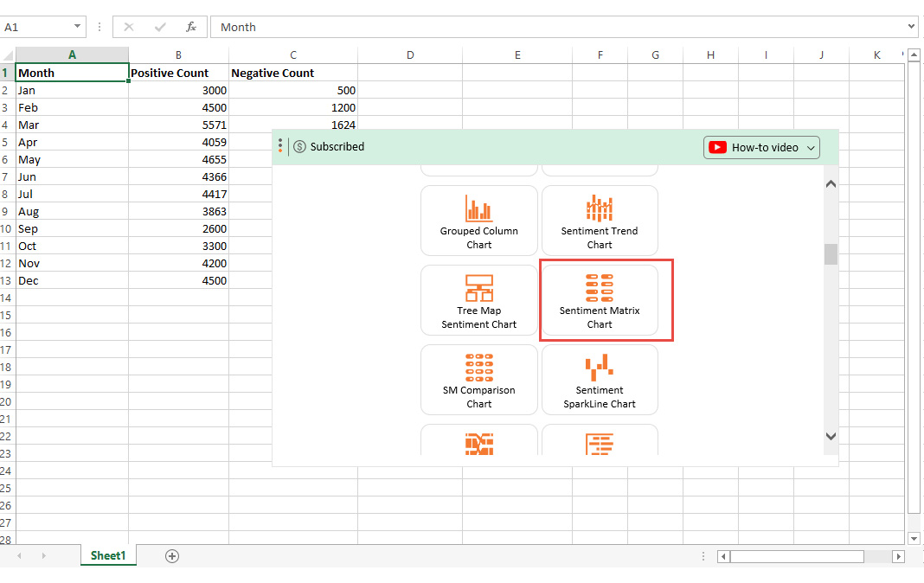Click the Positive Count header cell
924x583 pixels.
pos(178,73)
